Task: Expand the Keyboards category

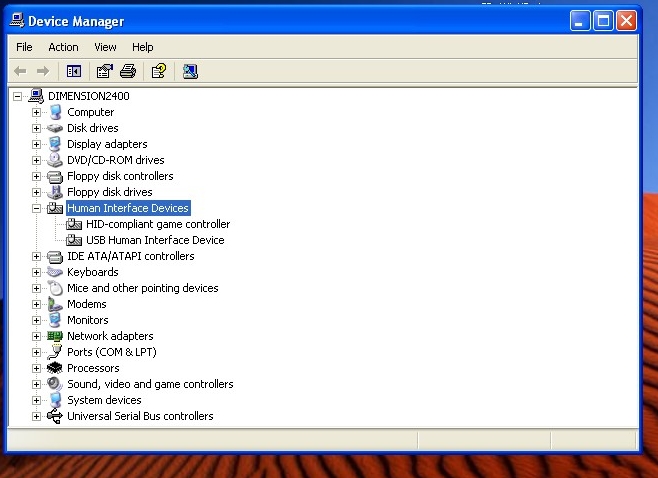Action: (37, 272)
